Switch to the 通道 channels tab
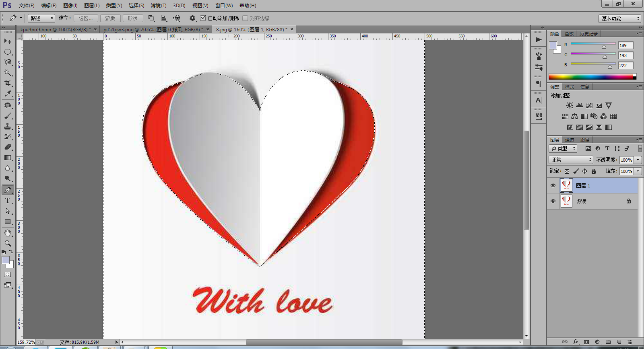Screen dimensions: 644x349 click(570, 140)
